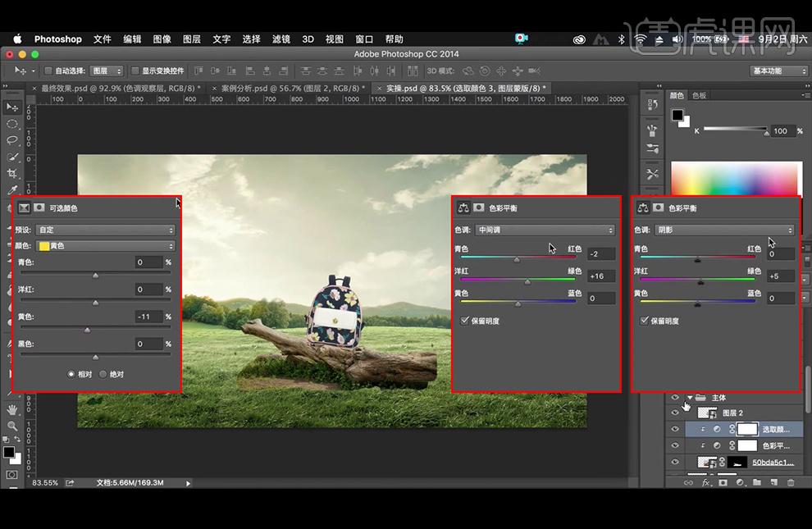Align horizontal centers in options bar
The width and height of the screenshot is (812, 529).
coord(267,71)
